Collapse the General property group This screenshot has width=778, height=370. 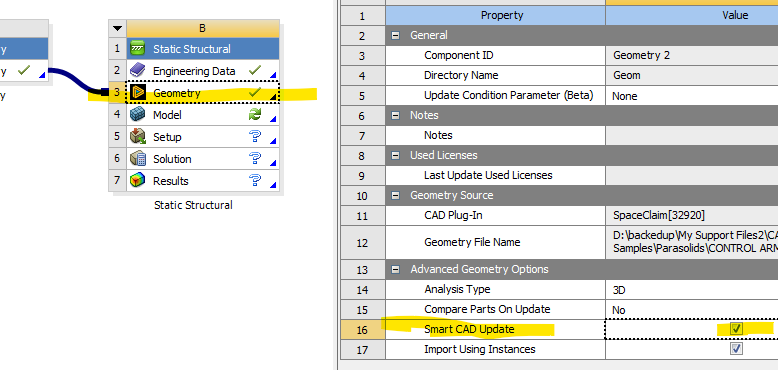point(395,36)
